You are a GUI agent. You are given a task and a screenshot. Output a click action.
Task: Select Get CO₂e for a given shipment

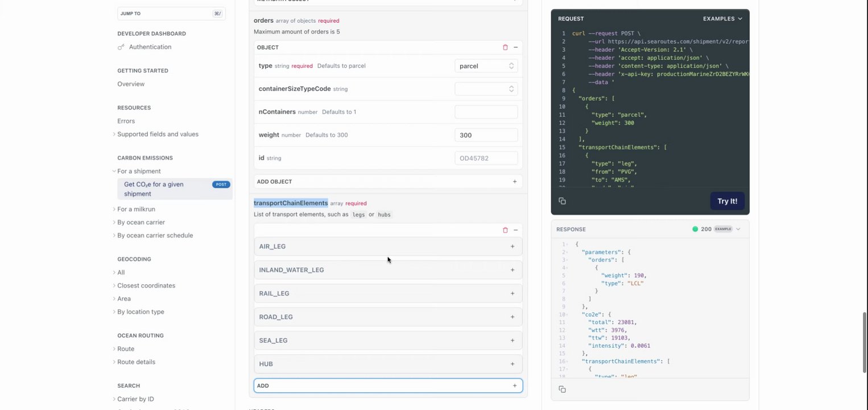(x=175, y=189)
